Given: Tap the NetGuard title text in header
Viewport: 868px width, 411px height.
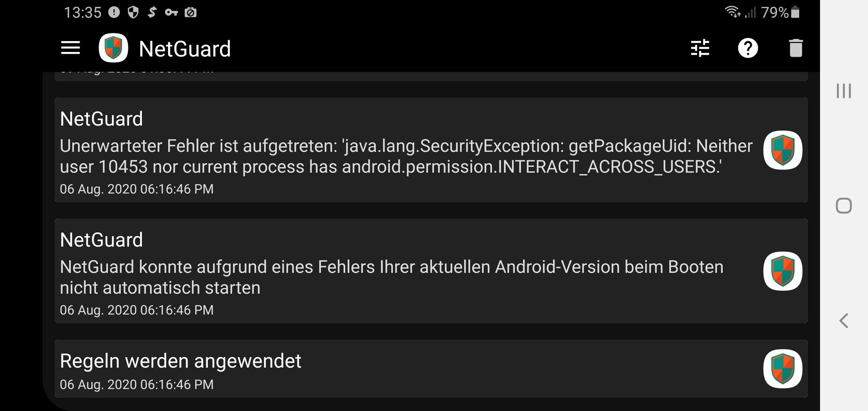Looking at the screenshot, I should coord(184,49).
